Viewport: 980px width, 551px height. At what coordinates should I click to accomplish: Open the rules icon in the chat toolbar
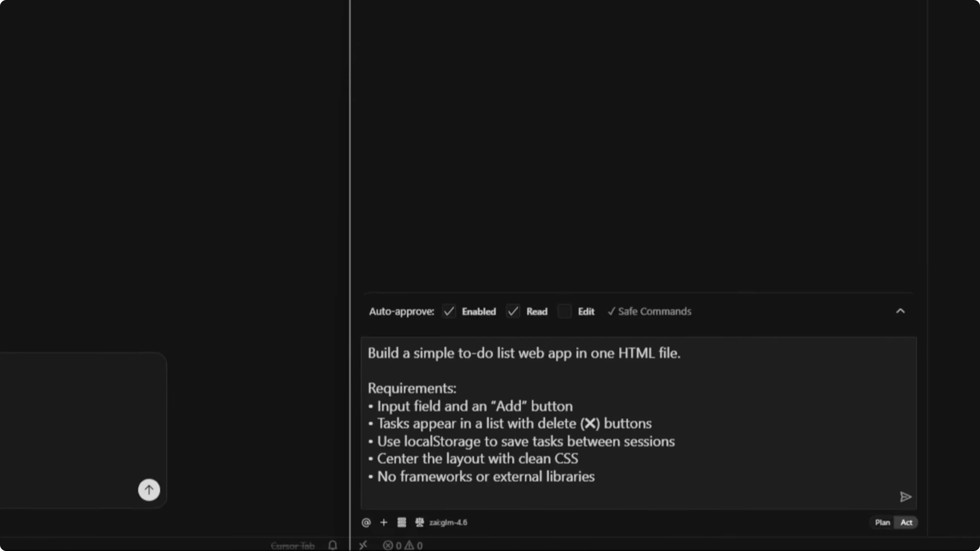click(x=401, y=523)
